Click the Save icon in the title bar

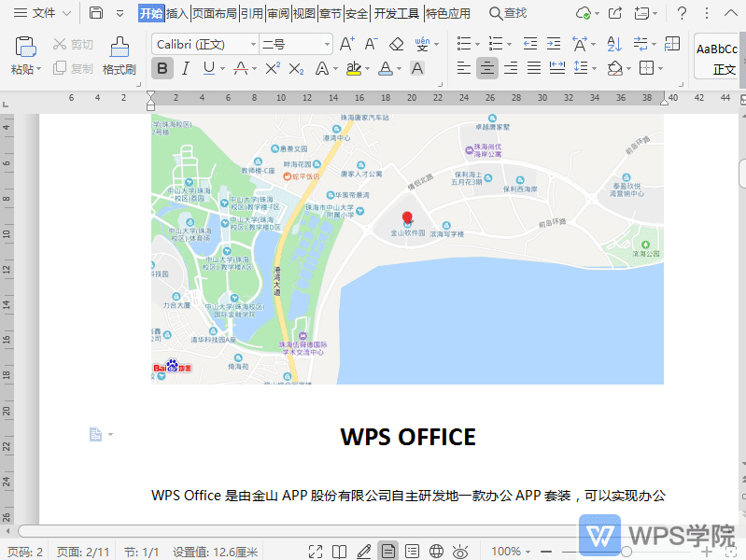tap(96, 13)
